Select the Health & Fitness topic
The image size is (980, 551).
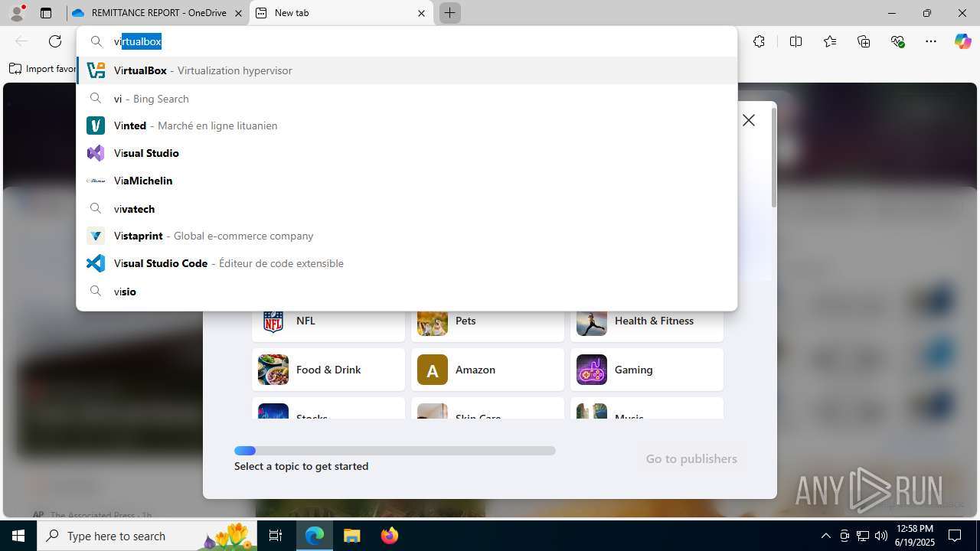click(647, 321)
